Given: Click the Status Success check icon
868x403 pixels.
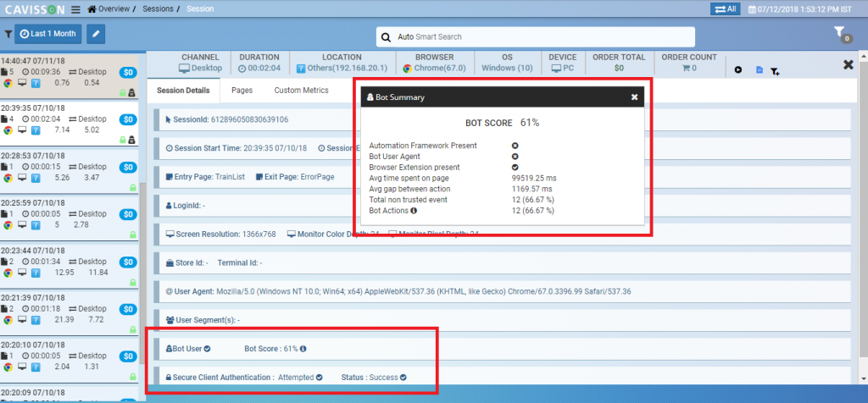Looking at the screenshot, I should point(403,377).
